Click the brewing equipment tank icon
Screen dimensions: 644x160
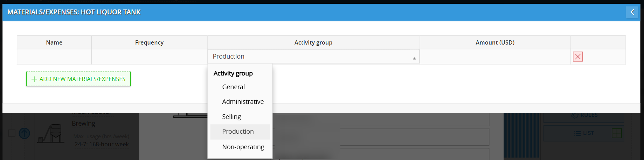[51, 134]
